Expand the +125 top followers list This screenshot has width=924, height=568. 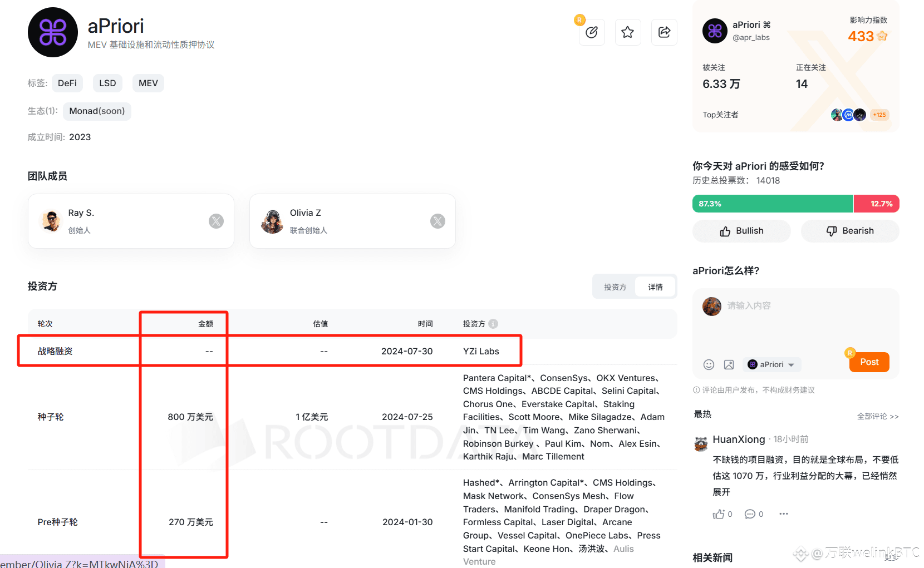click(879, 115)
